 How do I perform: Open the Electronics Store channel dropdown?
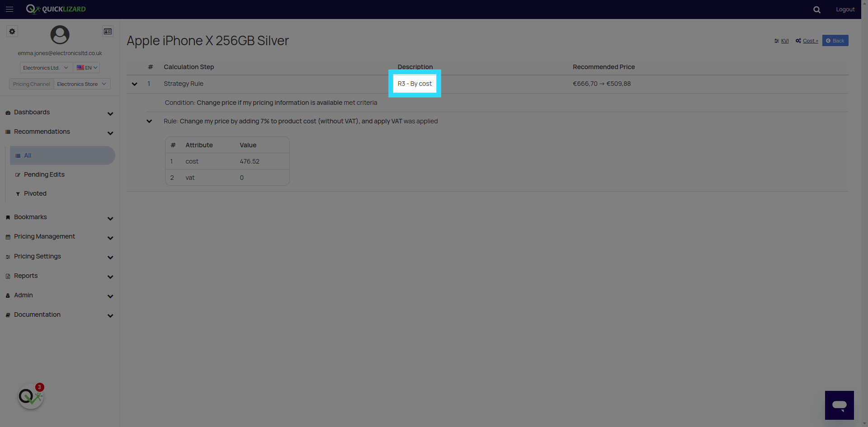click(82, 84)
